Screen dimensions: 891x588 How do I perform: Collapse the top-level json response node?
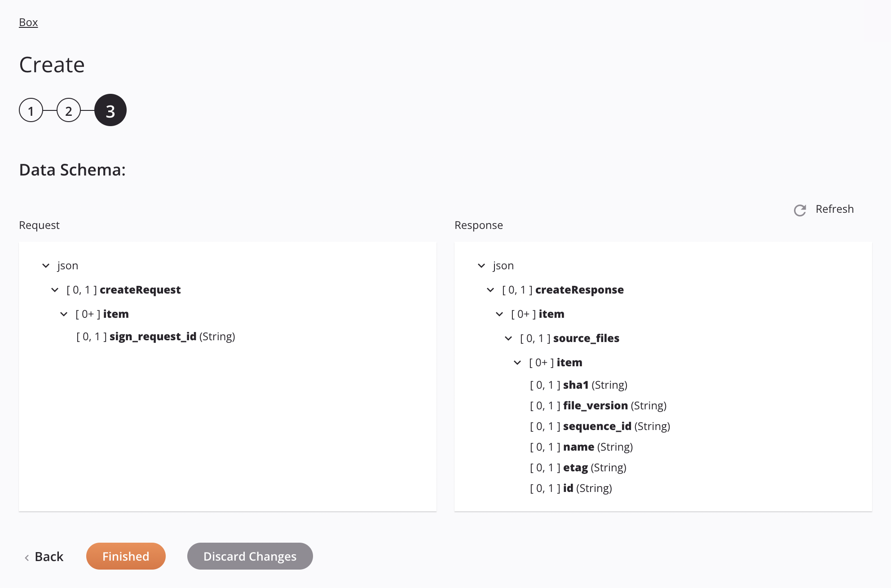point(481,265)
